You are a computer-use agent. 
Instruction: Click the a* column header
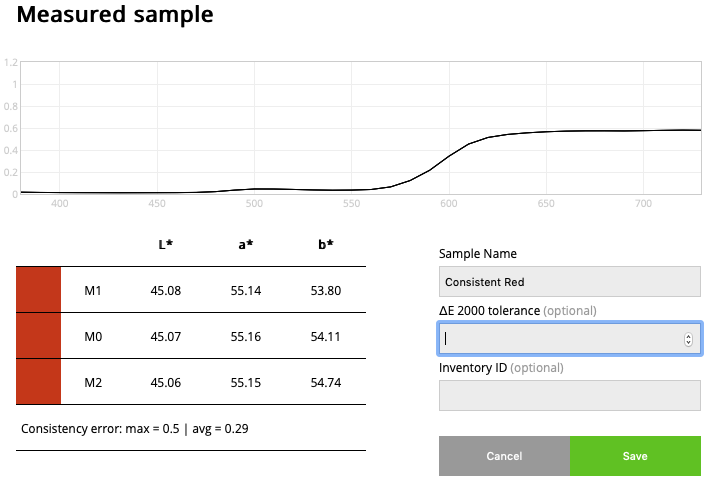pos(245,245)
